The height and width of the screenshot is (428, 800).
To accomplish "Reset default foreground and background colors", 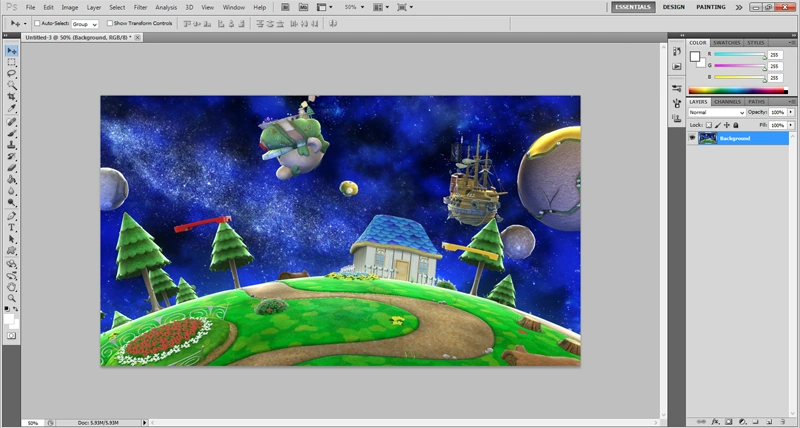I will pyautogui.click(x=7, y=309).
